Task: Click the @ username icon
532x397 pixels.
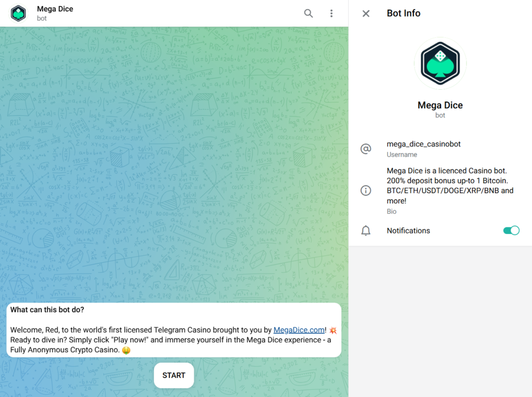Action: (x=366, y=148)
